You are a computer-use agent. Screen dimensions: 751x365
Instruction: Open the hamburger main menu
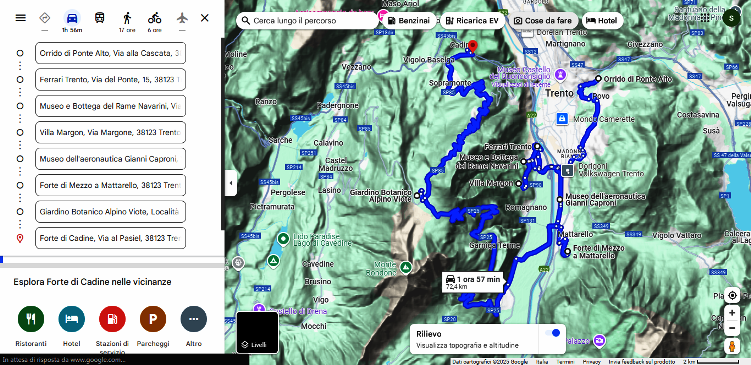click(x=21, y=18)
